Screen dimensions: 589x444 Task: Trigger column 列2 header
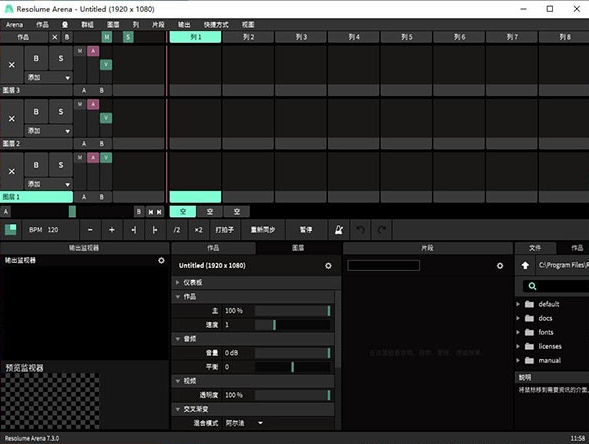(x=248, y=37)
